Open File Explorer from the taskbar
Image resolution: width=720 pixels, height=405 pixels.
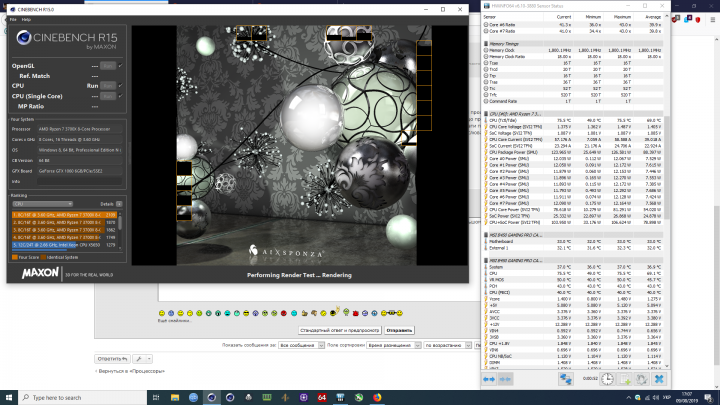pyautogui.click(x=174, y=397)
